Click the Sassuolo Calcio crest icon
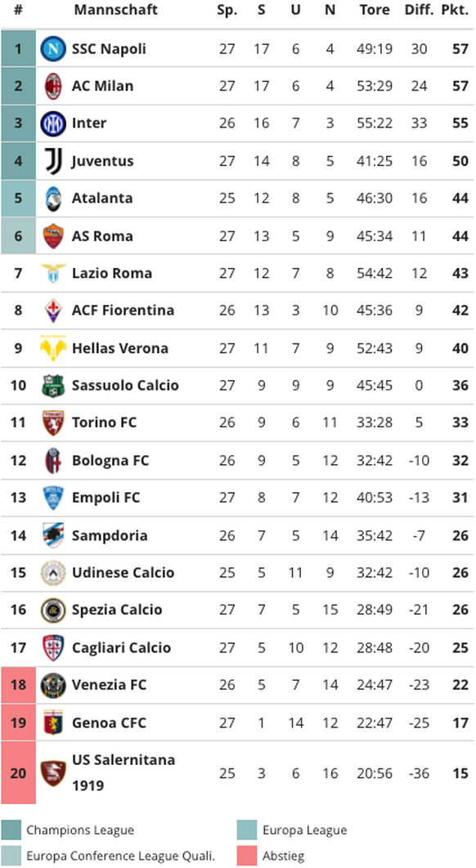This screenshot has width=476, height=868. tap(53, 385)
